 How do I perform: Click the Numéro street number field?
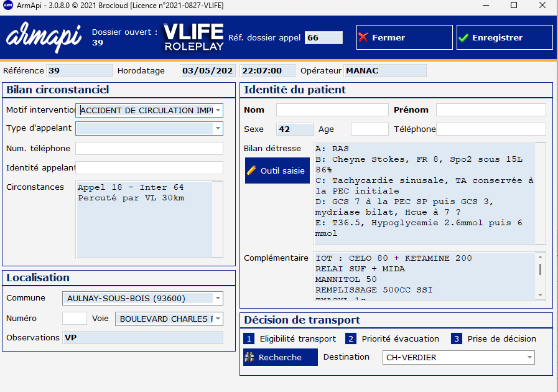pos(75,319)
